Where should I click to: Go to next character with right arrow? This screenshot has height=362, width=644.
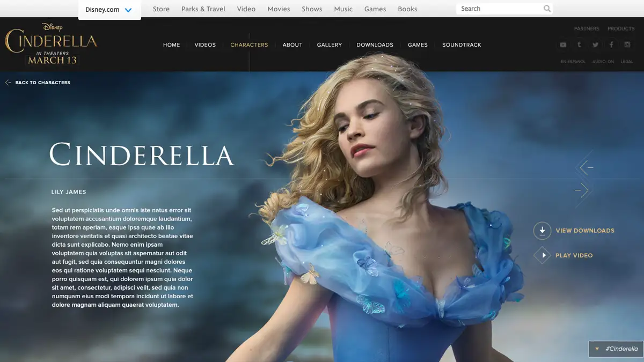[582, 190]
